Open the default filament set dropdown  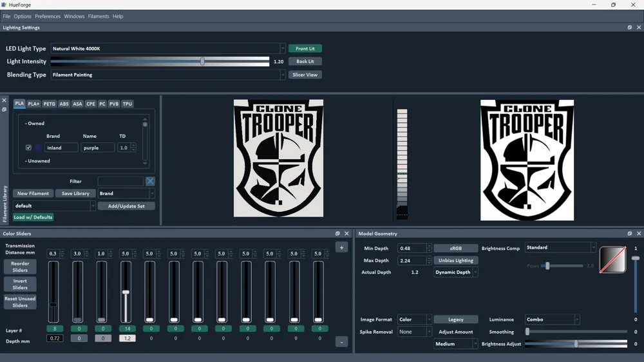tap(54, 206)
